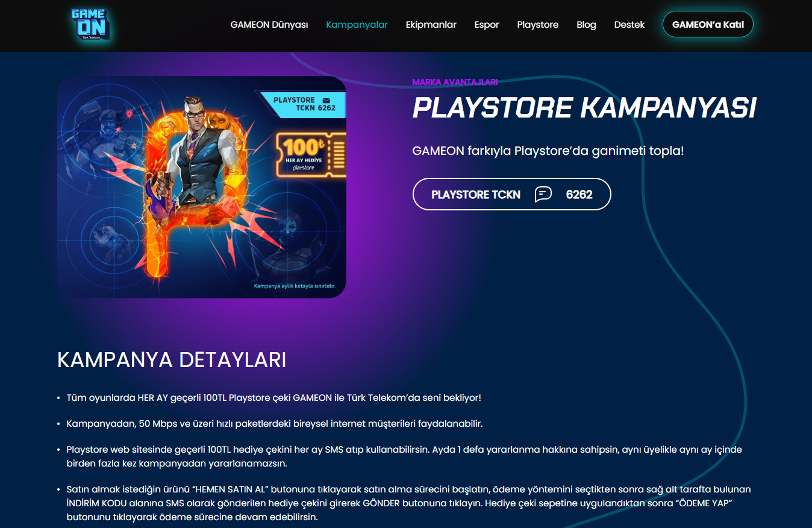Click the 100 TL gift ticket graphic

(x=311, y=155)
